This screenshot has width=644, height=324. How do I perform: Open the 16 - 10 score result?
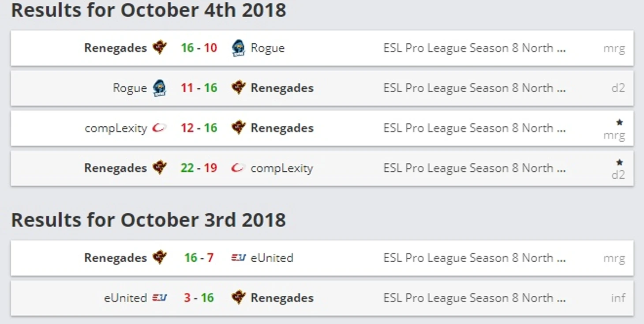(199, 48)
